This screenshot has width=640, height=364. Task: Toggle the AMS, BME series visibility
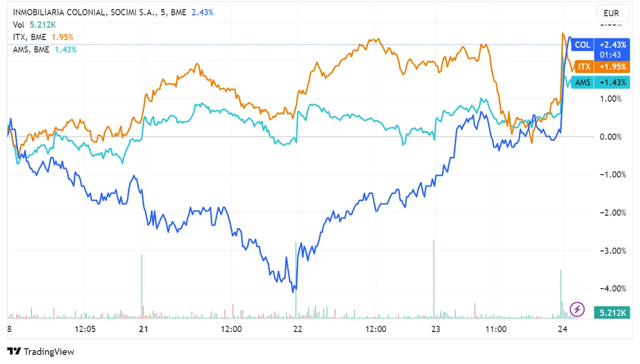pos(31,49)
